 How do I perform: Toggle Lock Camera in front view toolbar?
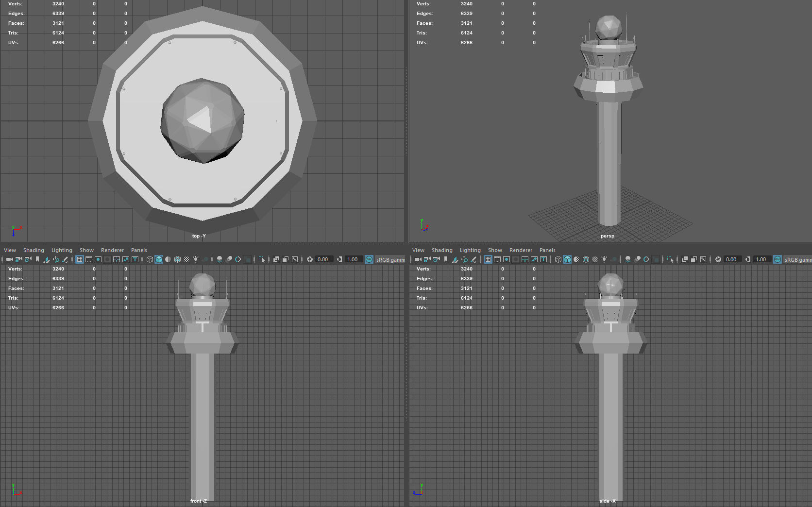[18, 259]
